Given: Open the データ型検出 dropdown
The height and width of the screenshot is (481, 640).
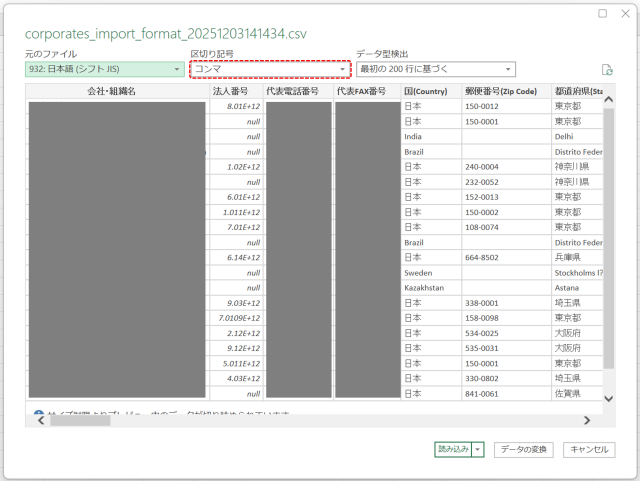Looking at the screenshot, I should point(436,69).
